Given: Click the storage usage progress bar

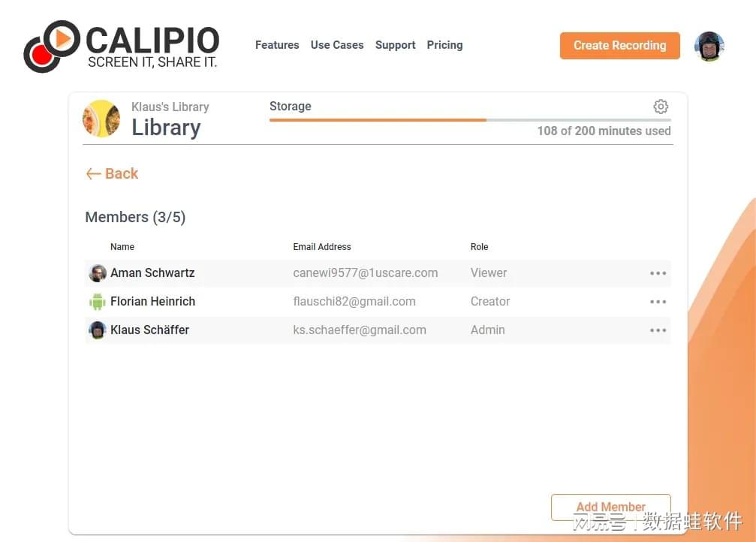Looking at the screenshot, I should (470, 120).
